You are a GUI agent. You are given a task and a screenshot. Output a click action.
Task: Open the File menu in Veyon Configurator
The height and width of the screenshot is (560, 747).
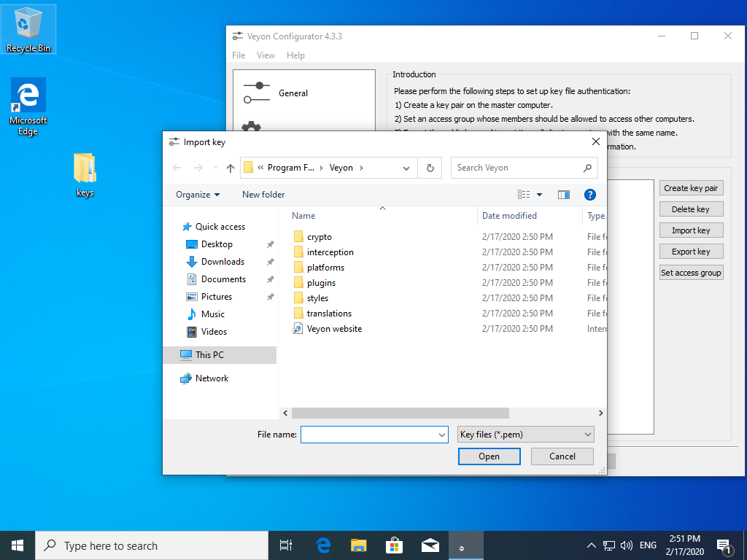pos(239,55)
